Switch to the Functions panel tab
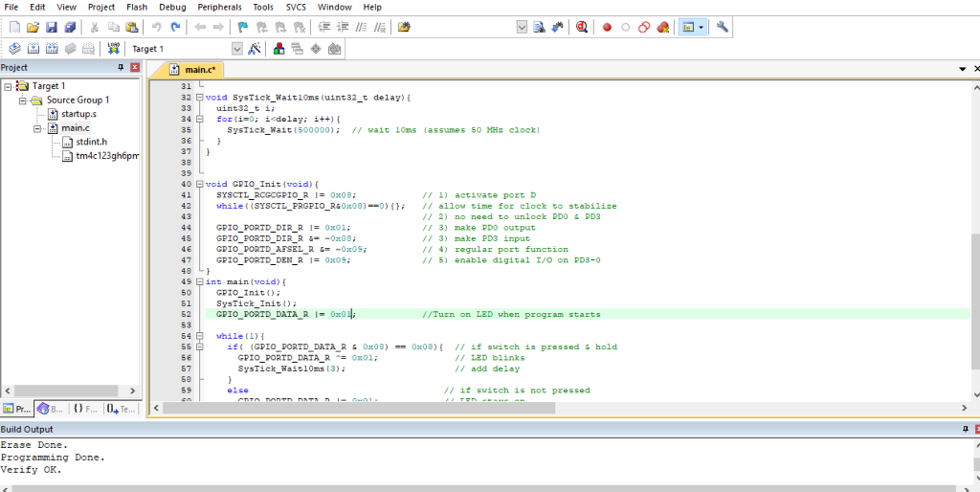 (x=84, y=409)
